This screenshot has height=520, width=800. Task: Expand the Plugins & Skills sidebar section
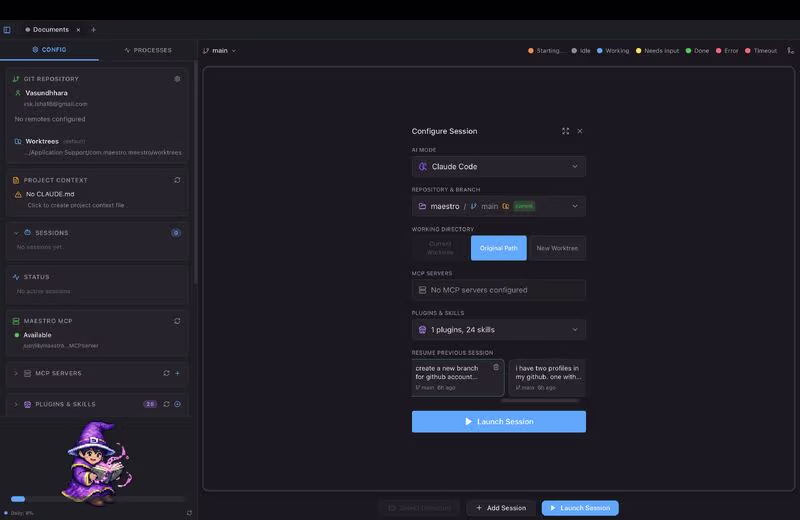(x=16, y=404)
